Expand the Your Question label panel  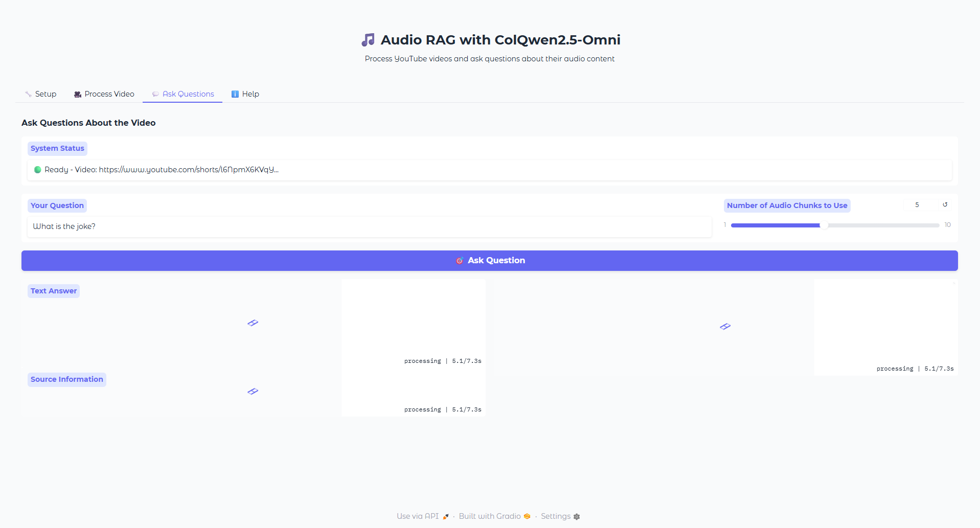click(x=57, y=205)
